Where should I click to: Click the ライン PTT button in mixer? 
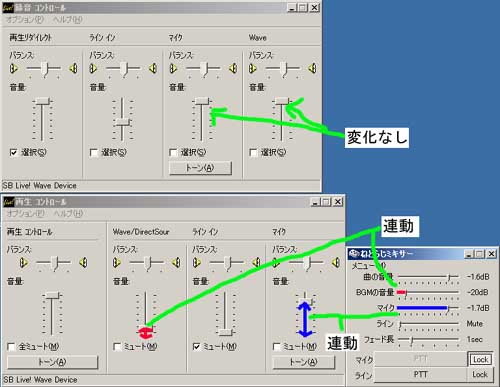click(420, 374)
